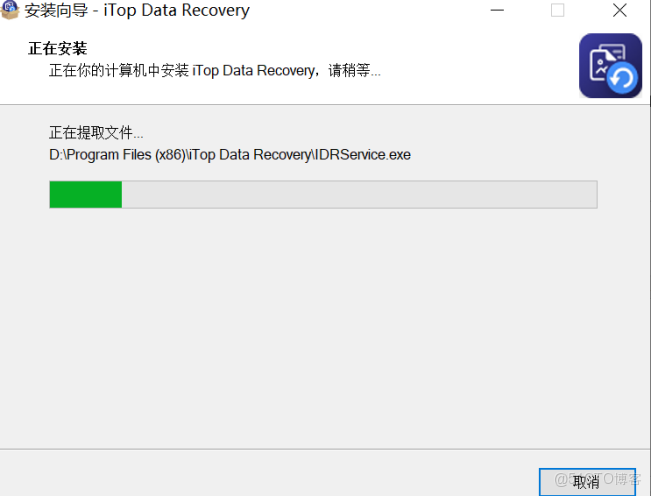Click the document picture symbol inside the logo
The image size is (652, 496).
602,65
